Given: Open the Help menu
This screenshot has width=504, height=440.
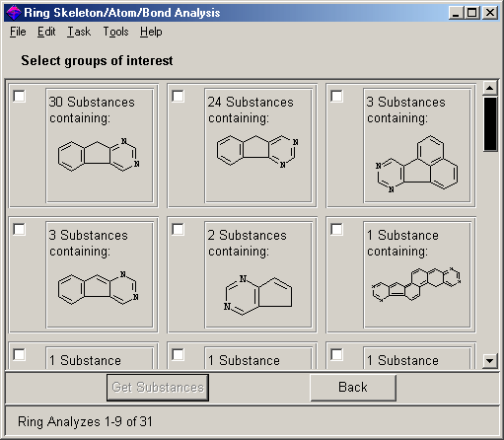Looking at the screenshot, I should click(151, 32).
